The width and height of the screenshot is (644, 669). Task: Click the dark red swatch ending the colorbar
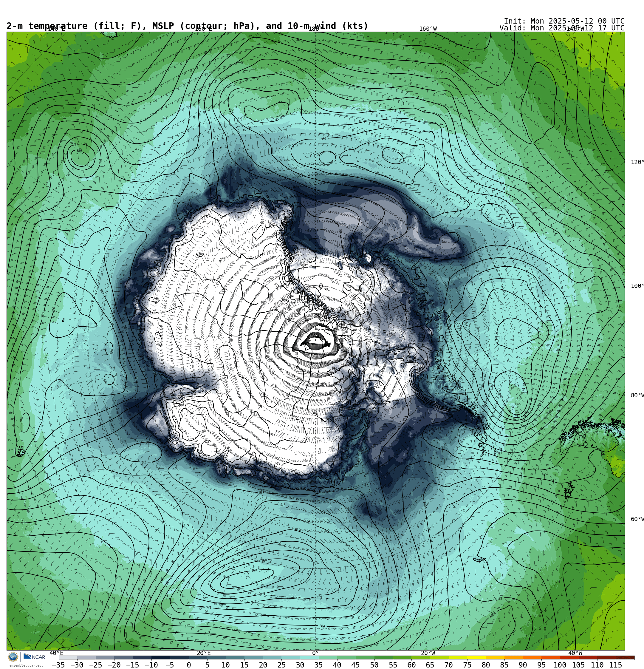pos(625,657)
